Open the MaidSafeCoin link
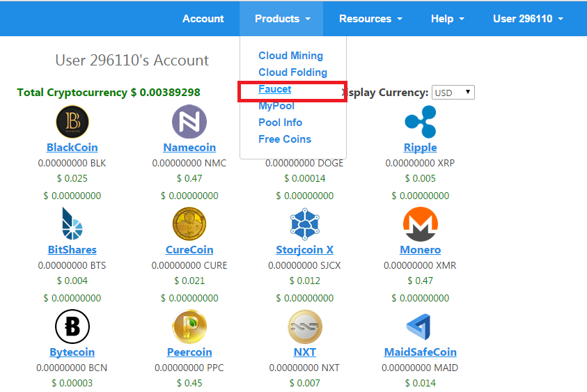The height and width of the screenshot is (392, 587). point(421,352)
